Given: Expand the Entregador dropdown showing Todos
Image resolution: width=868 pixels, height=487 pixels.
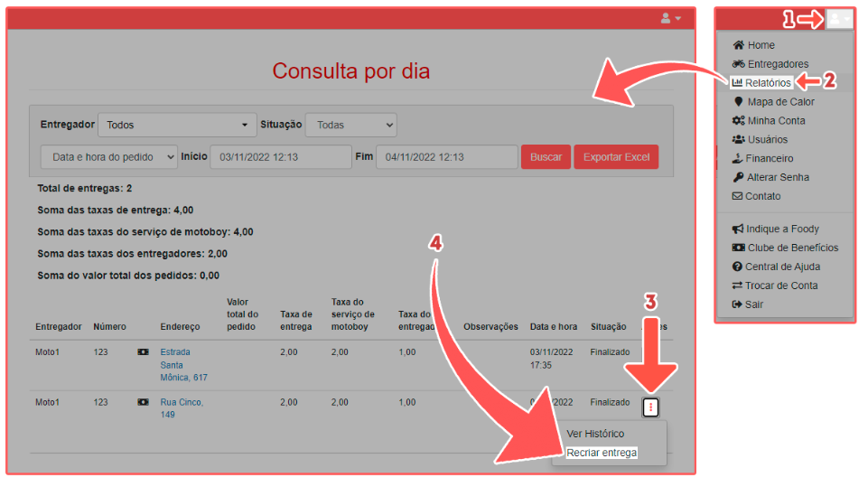Looking at the screenshot, I should [x=175, y=125].
